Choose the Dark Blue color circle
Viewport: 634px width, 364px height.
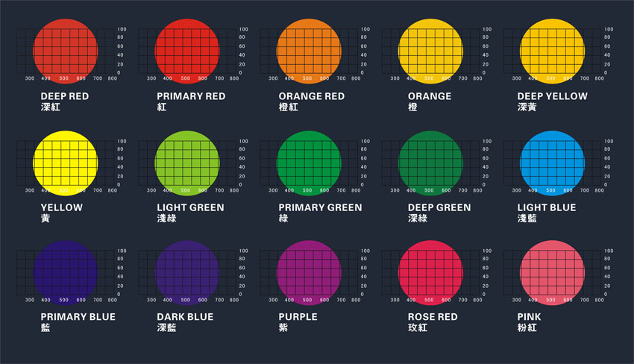point(187,272)
